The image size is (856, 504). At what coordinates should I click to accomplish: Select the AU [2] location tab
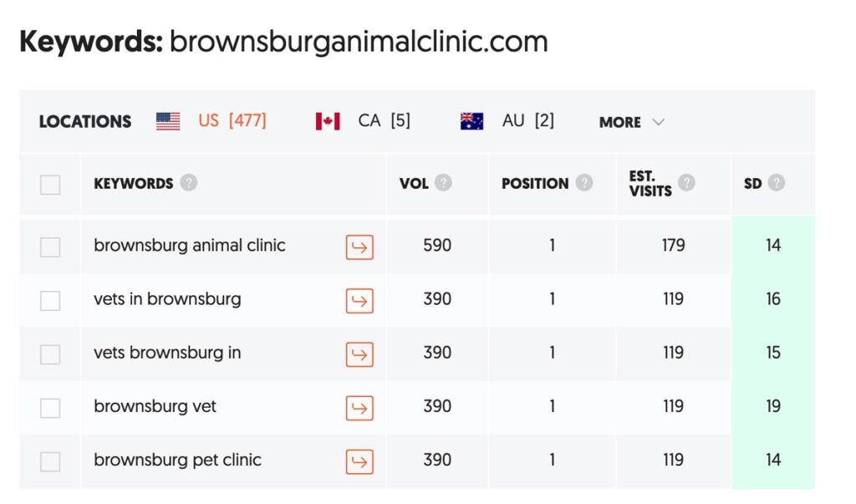click(x=507, y=120)
